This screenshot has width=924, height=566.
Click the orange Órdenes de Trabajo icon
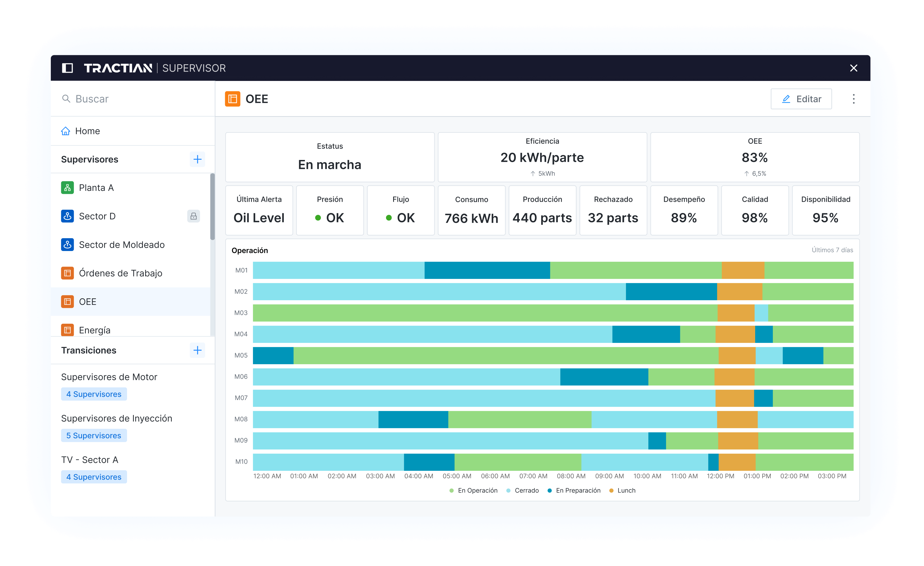click(67, 273)
